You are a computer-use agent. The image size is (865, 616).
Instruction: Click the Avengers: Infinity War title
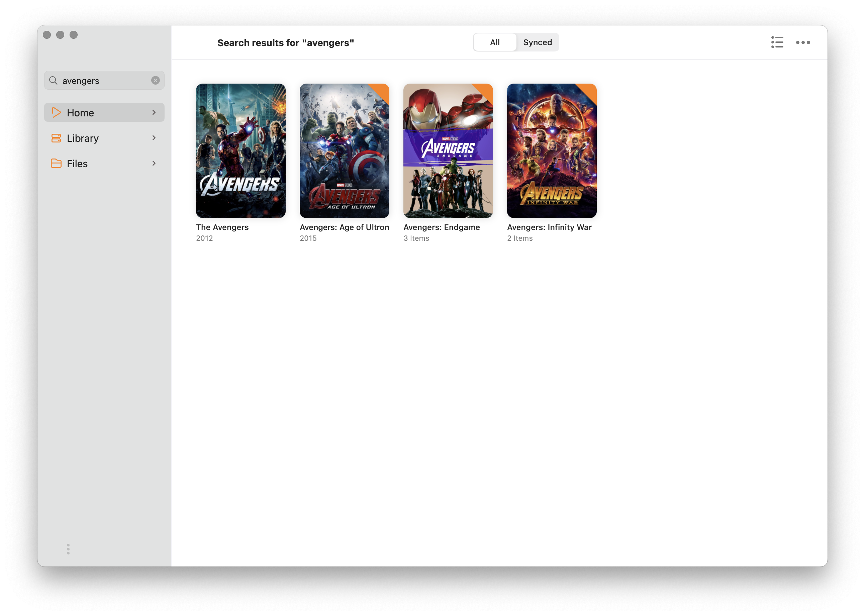click(x=549, y=227)
